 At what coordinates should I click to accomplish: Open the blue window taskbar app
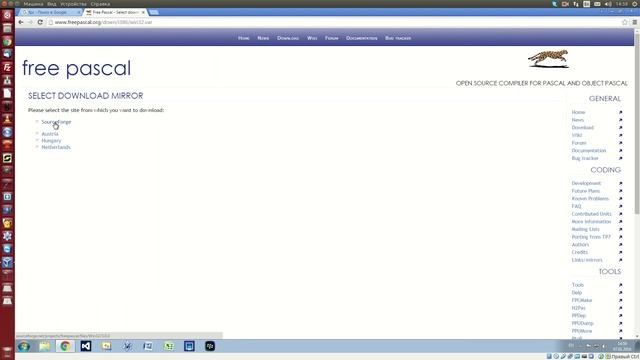pyautogui.click(x=189, y=347)
